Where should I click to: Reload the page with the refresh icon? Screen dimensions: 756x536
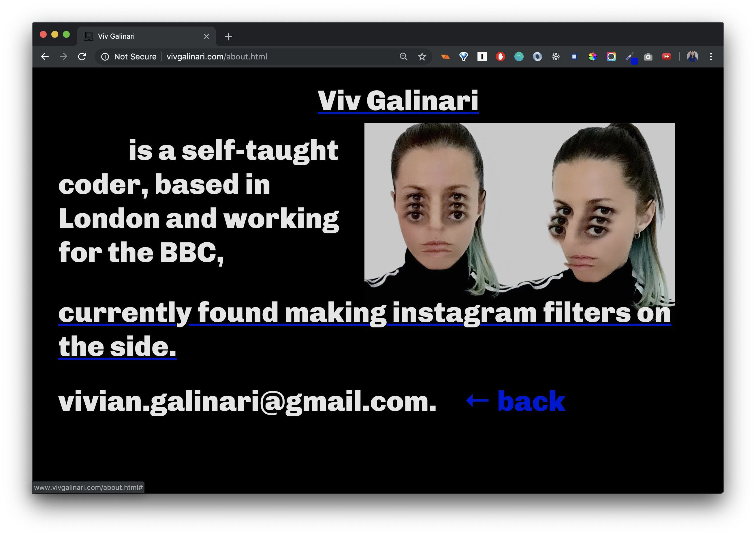(x=82, y=57)
